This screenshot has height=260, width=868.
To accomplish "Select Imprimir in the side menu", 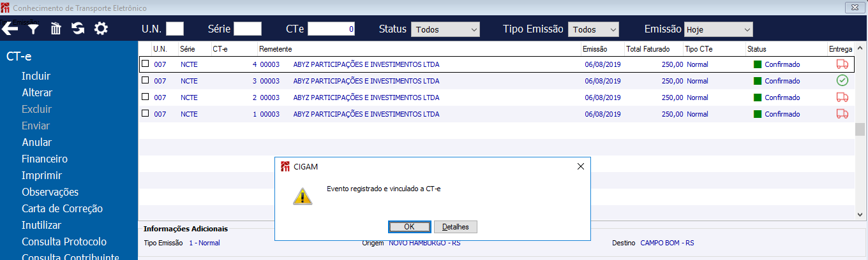I will click(x=41, y=175).
